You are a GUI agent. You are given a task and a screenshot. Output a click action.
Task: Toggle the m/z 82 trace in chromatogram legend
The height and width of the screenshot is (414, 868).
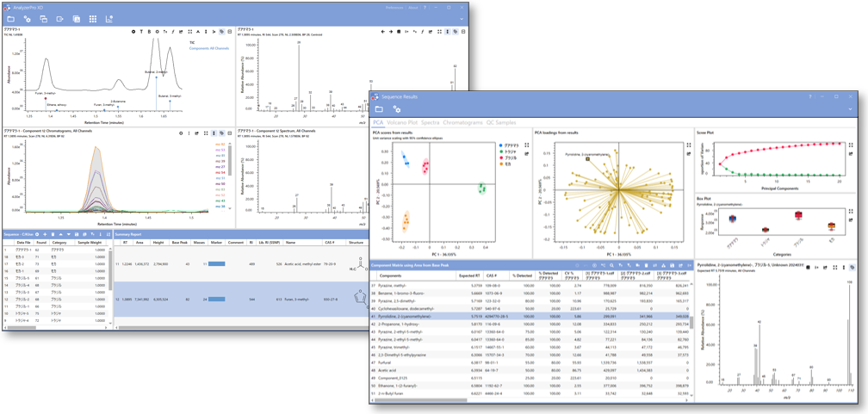[220, 145]
